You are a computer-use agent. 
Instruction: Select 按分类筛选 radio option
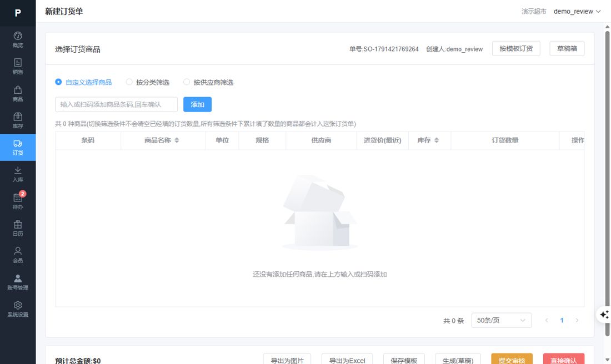click(148, 82)
